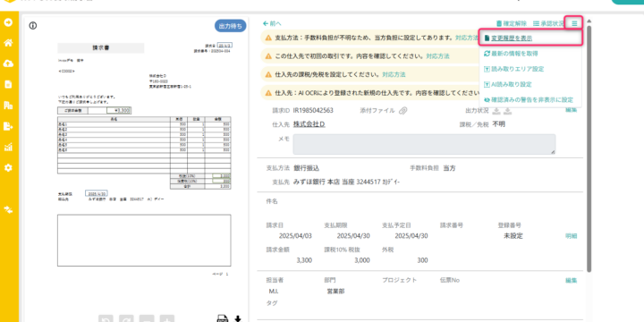
Task: Click the info icon above invoice preview
Action: pyautogui.click(x=33, y=26)
